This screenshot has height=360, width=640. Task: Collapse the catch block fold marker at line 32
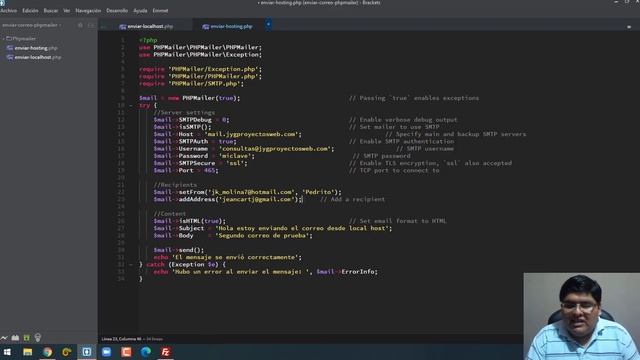131,264
